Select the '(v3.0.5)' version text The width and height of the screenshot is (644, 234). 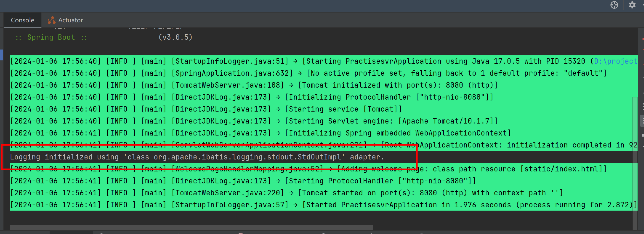[176, 37]
